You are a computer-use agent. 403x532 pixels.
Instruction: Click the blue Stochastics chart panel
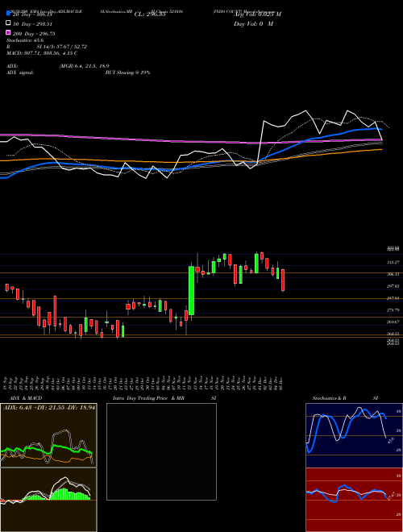click(x=354, y=435)
